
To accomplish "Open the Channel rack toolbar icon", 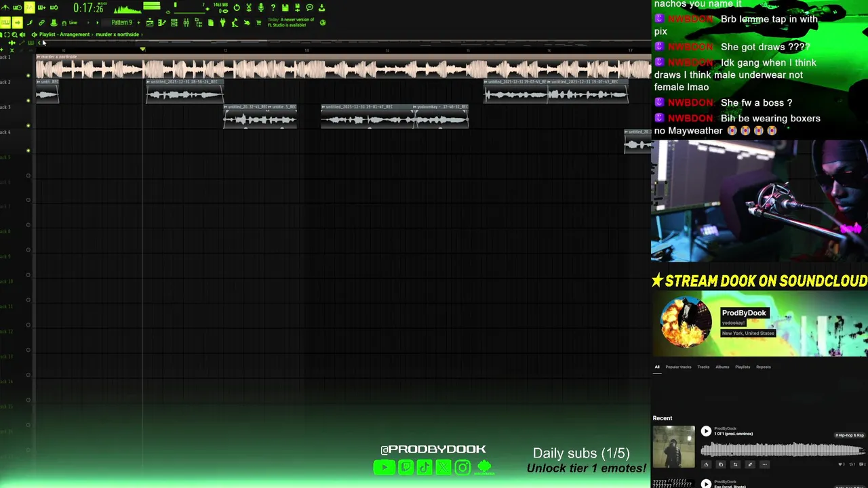I will pyautogui.click(x=174, y=23).
